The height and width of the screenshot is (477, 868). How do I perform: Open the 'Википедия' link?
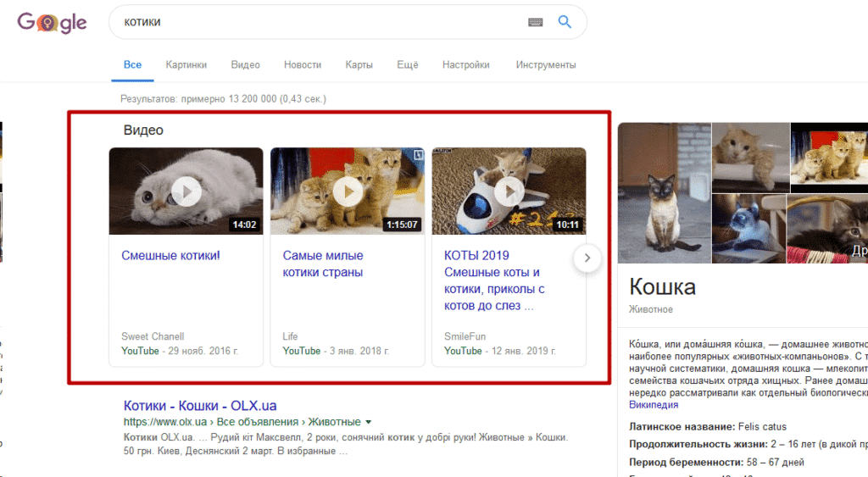pyautogui.click(x=654, y=404)
